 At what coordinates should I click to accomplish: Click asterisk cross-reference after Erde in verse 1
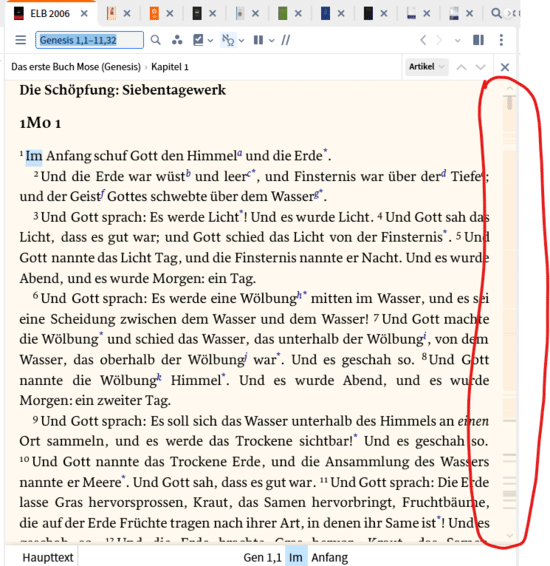[x=325, y=151]
